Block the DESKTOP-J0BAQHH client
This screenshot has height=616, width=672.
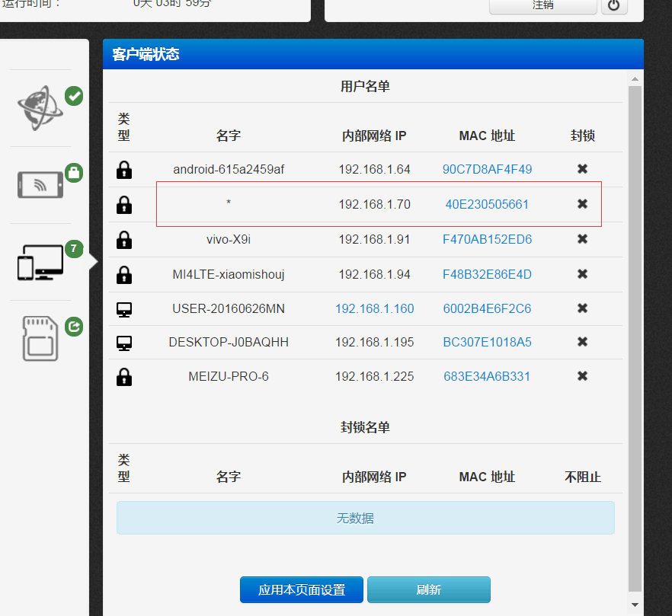pyautogui.click(x=582, y=342)
